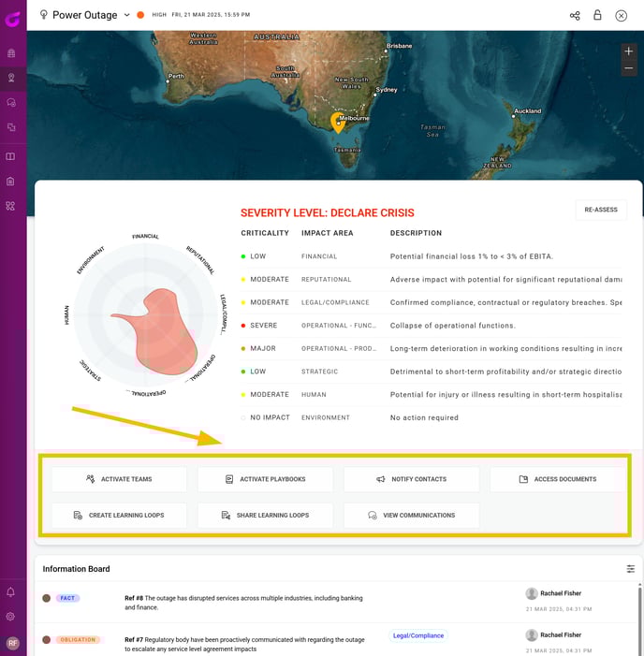Click Rachael Fisher avatar on Ref #7
The height and width of the screenshot is (656, 644).
(532, 635)
